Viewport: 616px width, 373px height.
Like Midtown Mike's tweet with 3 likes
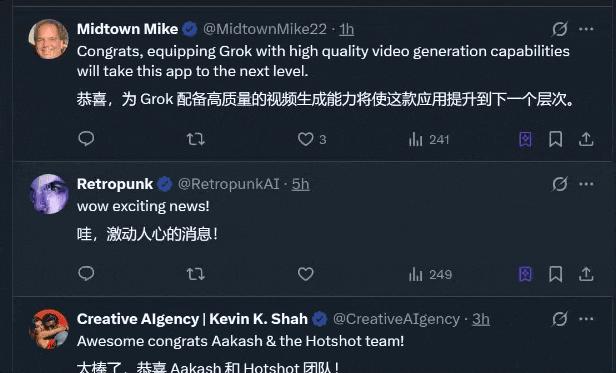[312, 139]
